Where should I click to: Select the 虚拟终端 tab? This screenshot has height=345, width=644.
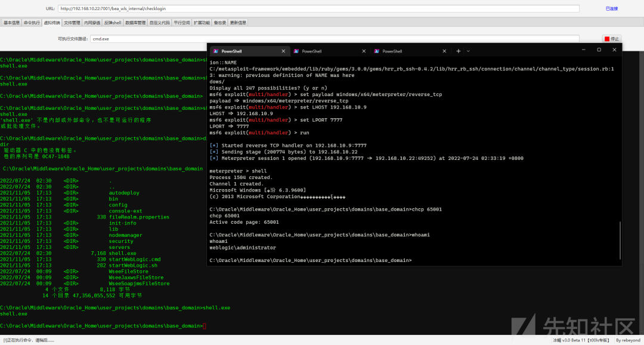[52, 23]
